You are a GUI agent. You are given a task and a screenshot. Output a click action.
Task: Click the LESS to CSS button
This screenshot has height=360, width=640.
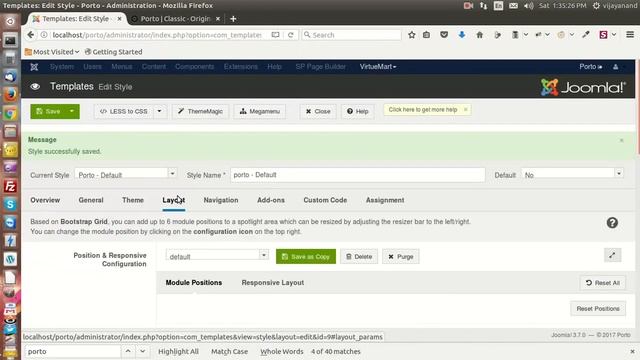(x=124, y=111)
